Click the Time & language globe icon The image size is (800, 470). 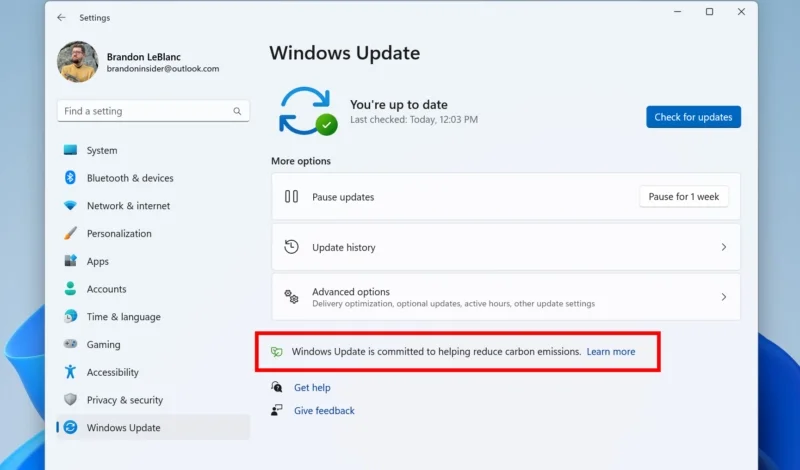(x=70, y=316)
